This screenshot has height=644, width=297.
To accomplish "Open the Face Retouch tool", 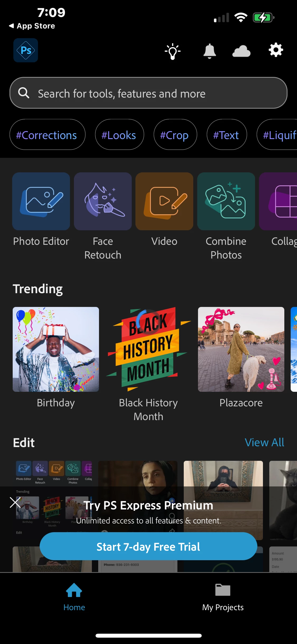I will tap(103, 201).
